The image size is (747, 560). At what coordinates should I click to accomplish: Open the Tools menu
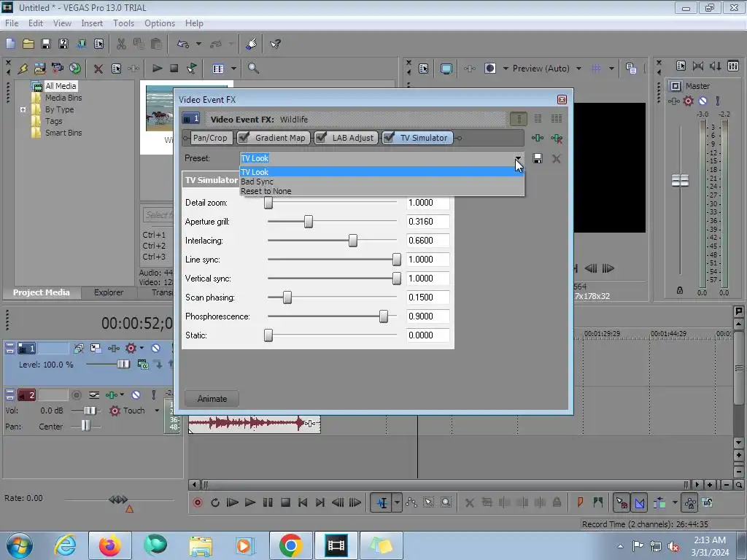(123, 23)
